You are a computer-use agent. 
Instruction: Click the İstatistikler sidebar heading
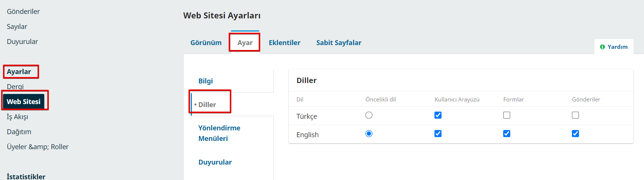(26, 176)
